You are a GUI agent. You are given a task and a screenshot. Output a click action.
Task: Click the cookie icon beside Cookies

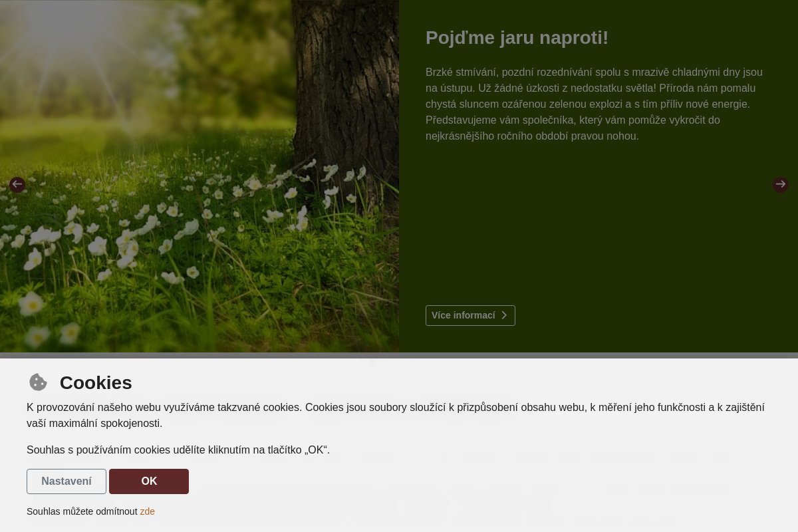[39, 382]
